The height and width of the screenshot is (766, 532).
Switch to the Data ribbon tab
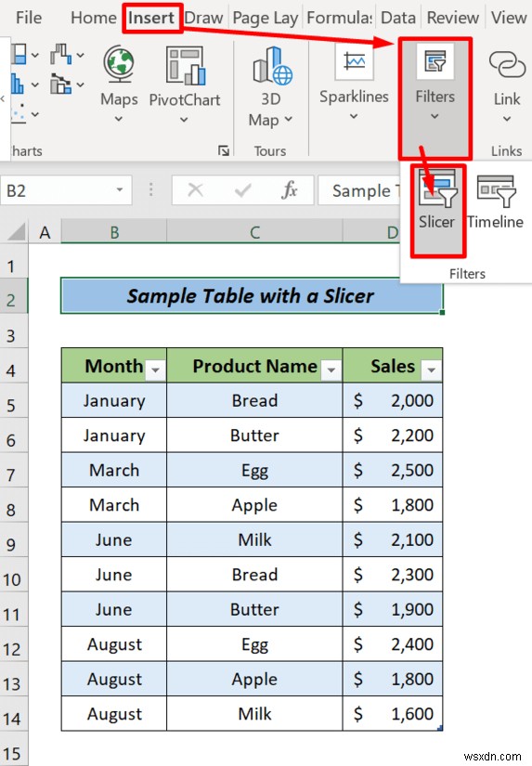398,18
